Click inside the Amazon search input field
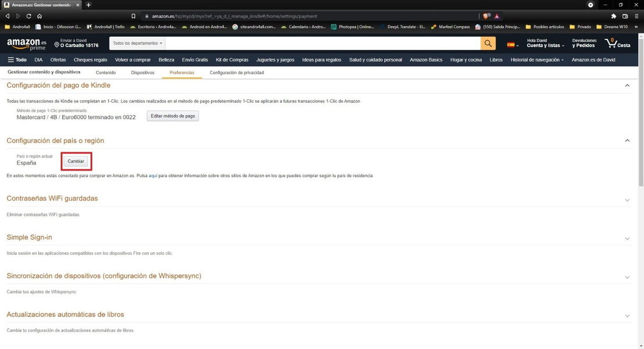644x349 pixels. 323,43
